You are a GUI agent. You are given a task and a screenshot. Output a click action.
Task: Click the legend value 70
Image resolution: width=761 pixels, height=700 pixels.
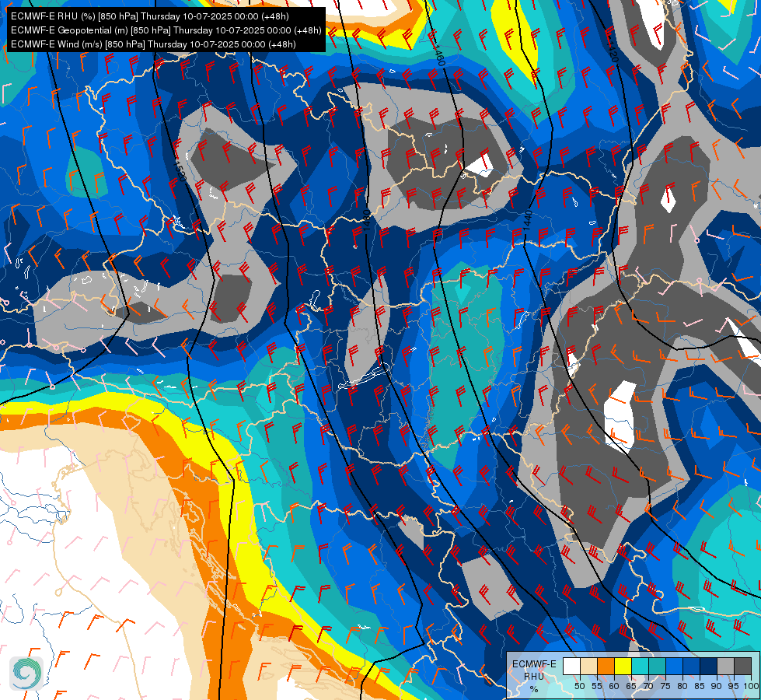coord(648,686)
